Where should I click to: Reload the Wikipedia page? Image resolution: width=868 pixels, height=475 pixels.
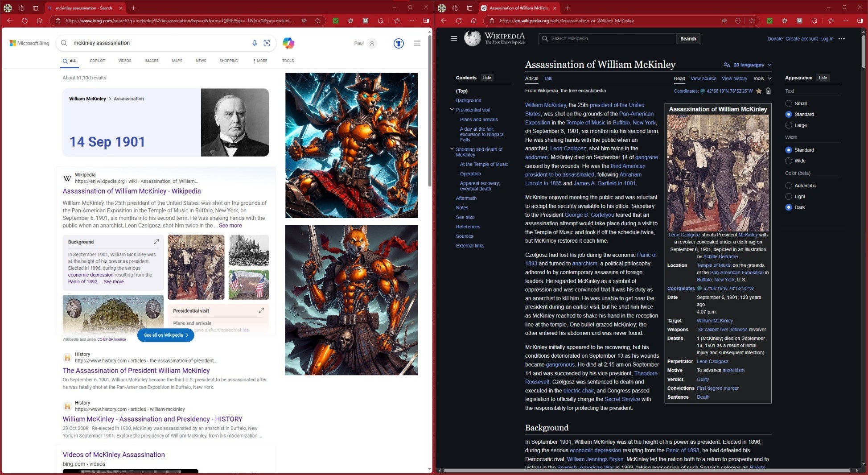[458, 21]
